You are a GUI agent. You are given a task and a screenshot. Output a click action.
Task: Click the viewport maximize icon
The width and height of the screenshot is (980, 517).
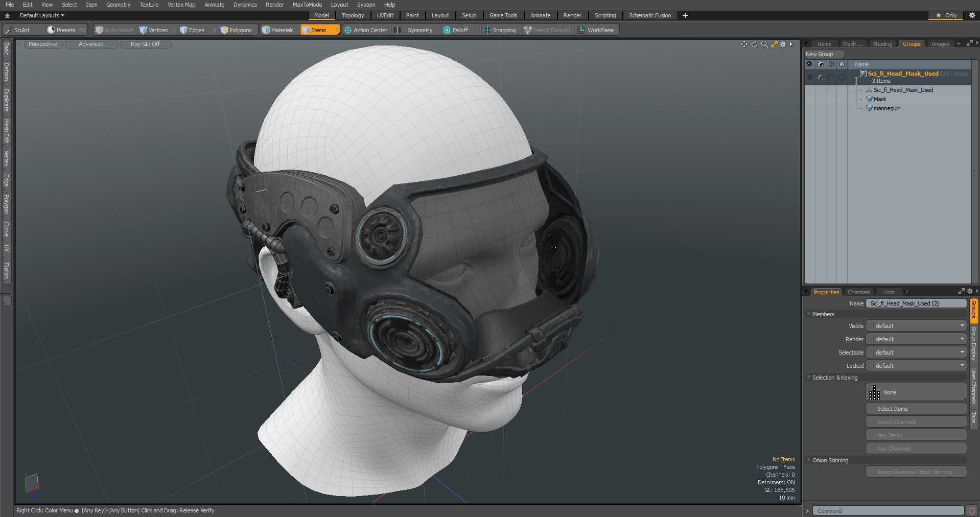pyautogui.click(x=774, y=44)
